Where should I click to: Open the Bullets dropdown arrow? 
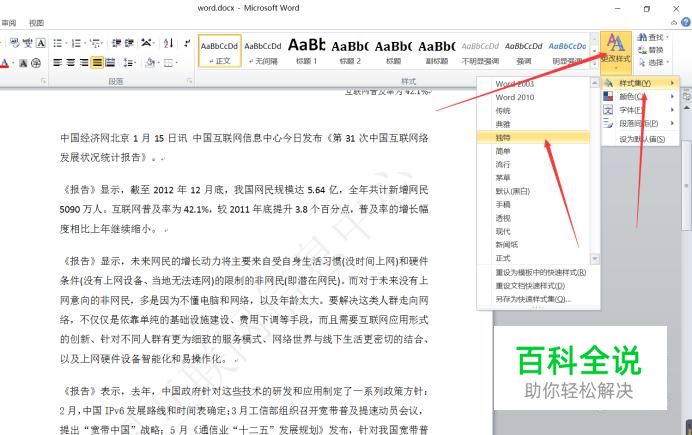(66, 43)
